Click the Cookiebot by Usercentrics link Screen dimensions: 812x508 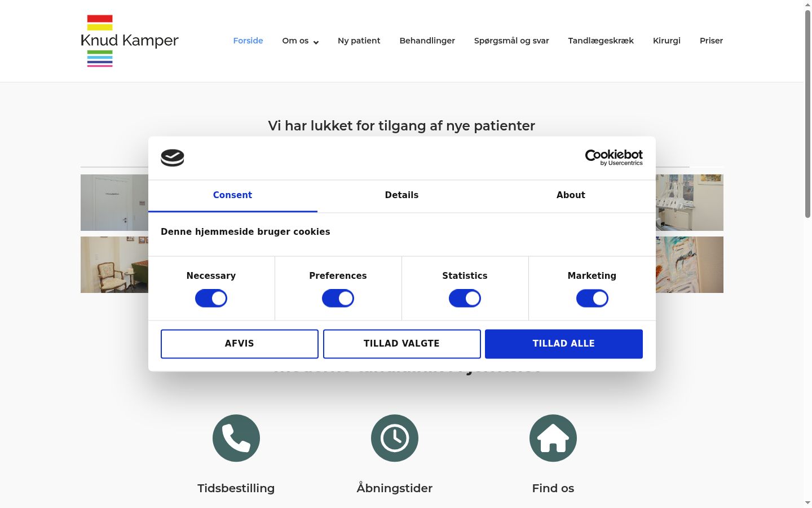[x=614, y=157]
